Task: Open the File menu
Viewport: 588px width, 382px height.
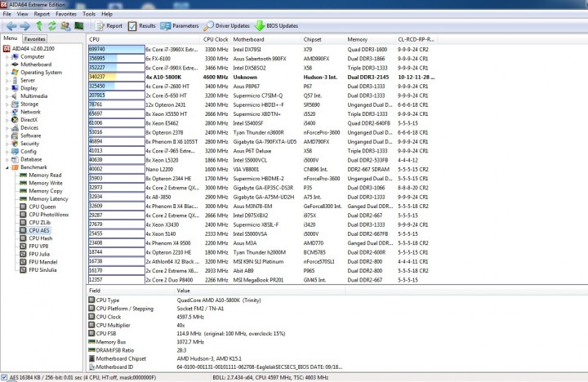Action: [x=7, y=14]
